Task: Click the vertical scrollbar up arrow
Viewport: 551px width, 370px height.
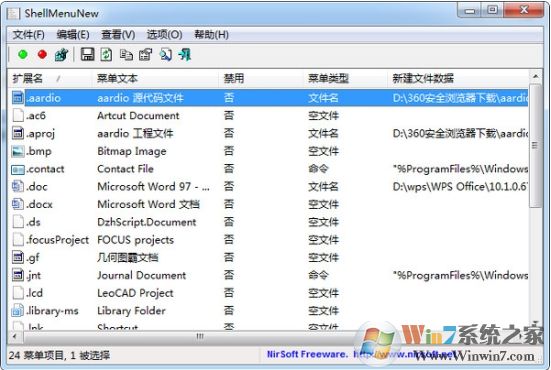Action: click(x=536, y=76)
